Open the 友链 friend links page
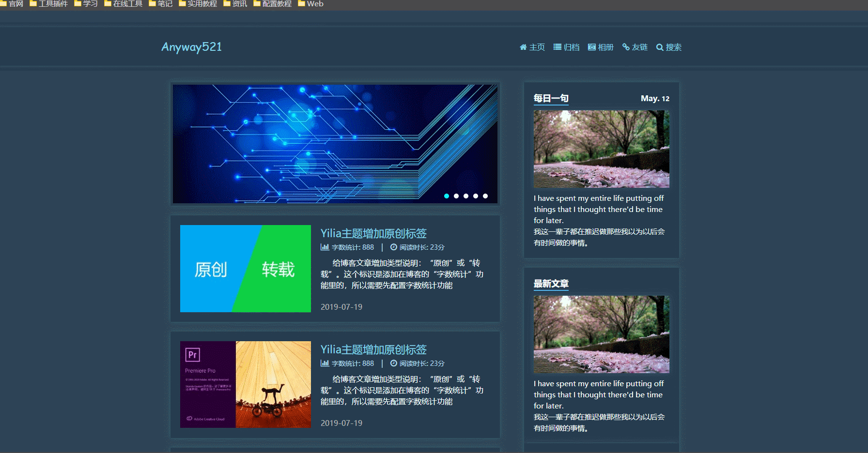The width and height of the screenshot is (868, 453). point(640,47)
